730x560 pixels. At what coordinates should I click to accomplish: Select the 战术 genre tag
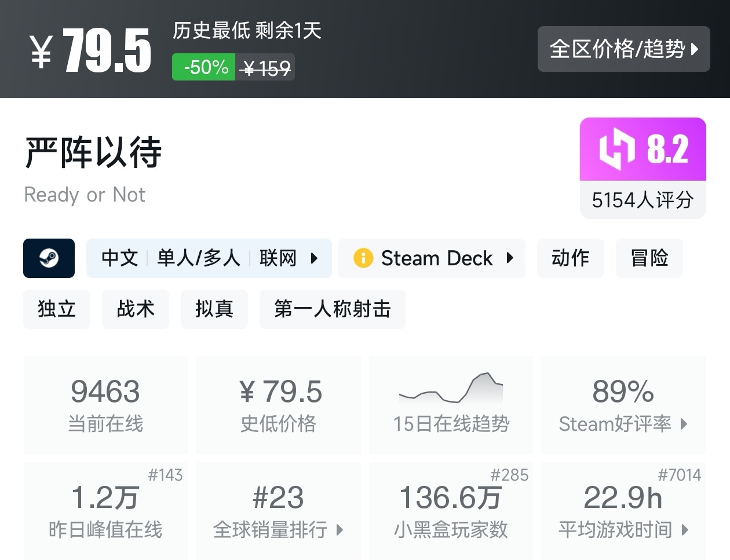click(x=136, y=309)
